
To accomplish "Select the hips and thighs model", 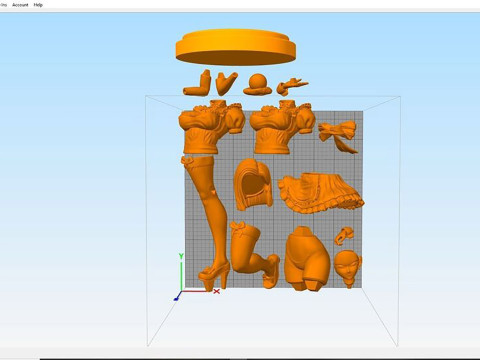I will tap(307, 258).
